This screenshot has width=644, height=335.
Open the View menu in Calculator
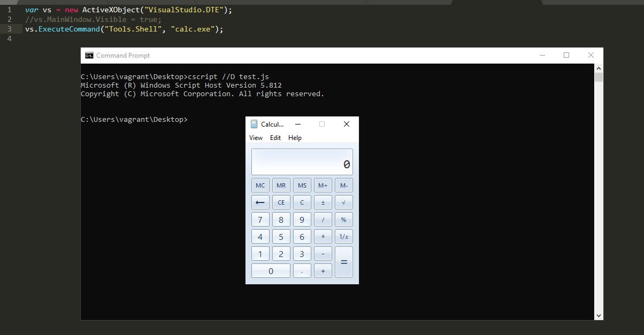(x=256, y=137)
